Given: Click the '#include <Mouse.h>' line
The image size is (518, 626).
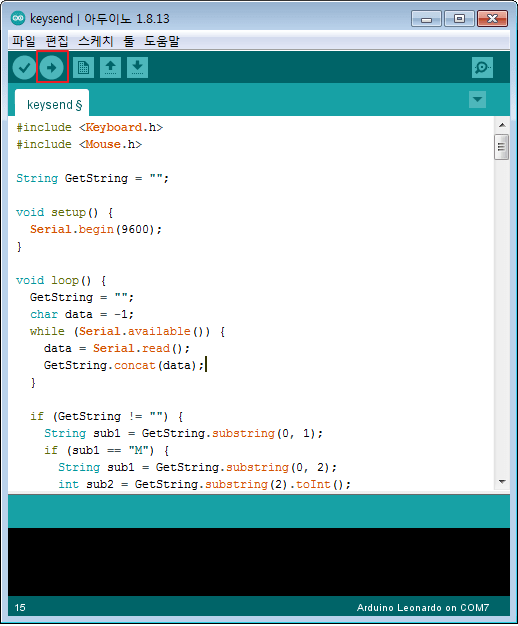Looking at the screenshot, I should 79,144.
